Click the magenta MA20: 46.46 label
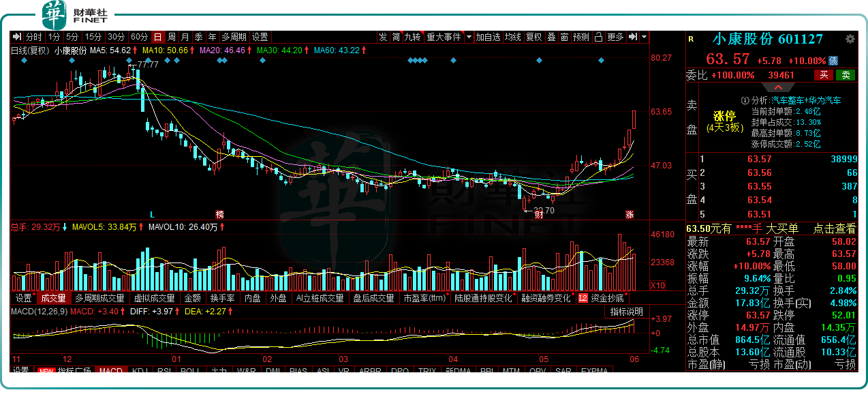 click(x=222, y=50)
